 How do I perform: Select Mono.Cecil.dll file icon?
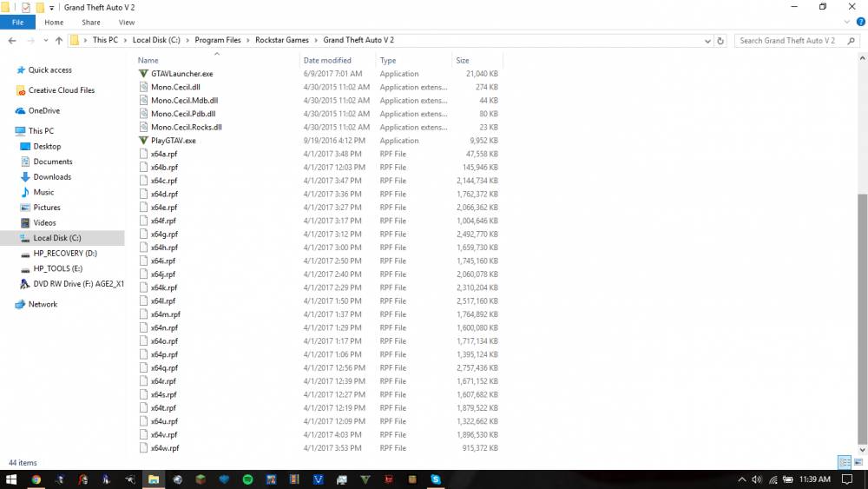(143, 87)
